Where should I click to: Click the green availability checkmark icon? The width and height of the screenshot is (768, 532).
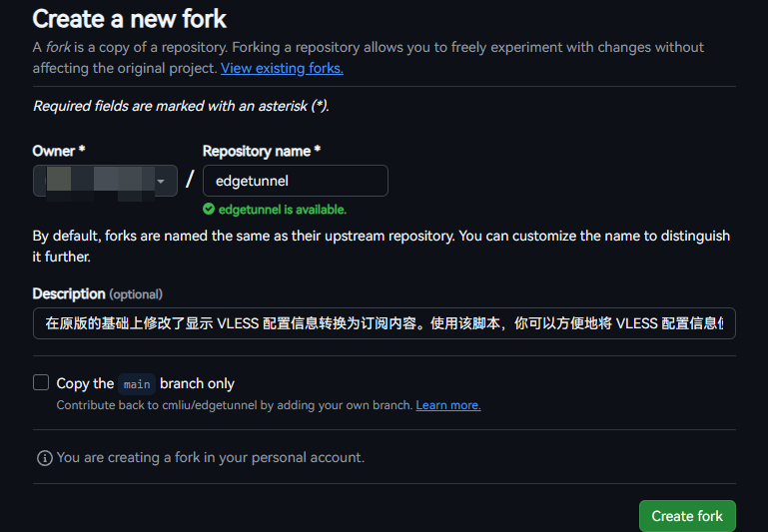click(x=209, y=210)
